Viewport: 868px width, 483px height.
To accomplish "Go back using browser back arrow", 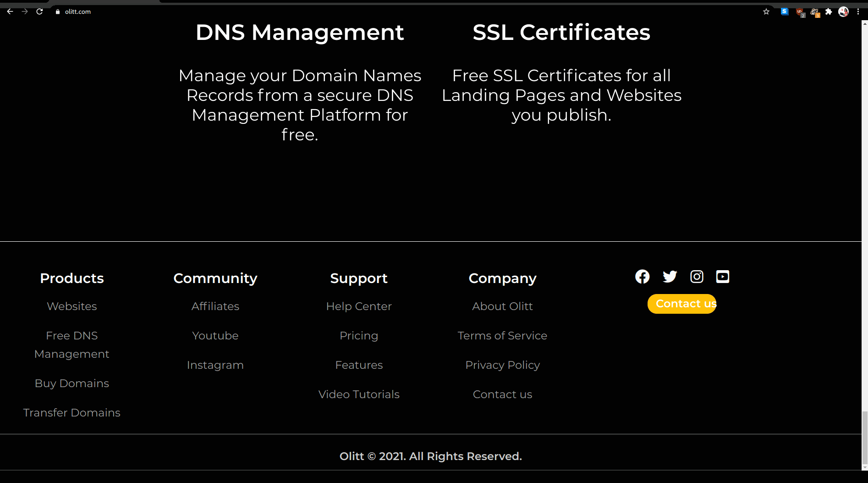I will (x=10, y=11).
